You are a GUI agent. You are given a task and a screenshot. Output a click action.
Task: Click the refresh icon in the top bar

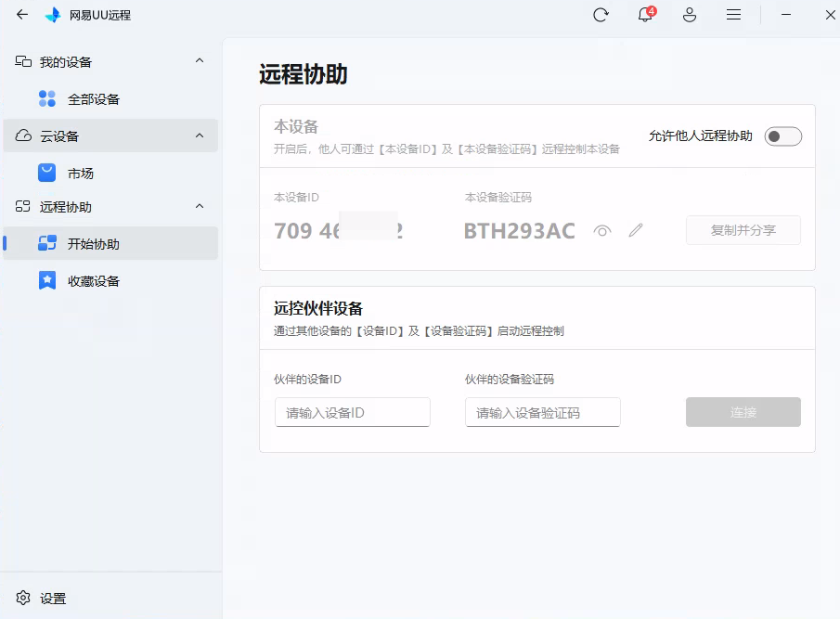[x=601, y=15]
